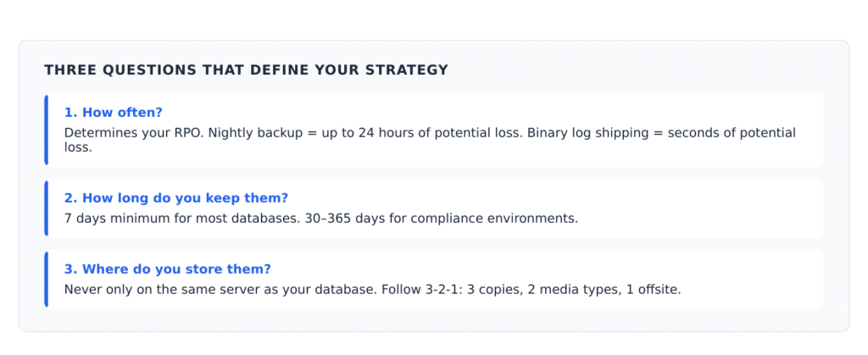Click the blue accent bar beside "How often?"
The width and height of the screenshot is (868, 355).
[47, 130]
